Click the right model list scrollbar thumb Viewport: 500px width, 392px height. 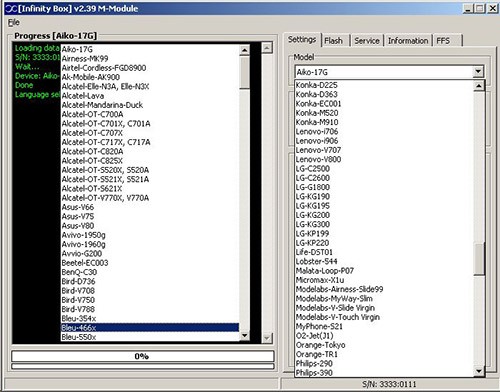(479, 259)
